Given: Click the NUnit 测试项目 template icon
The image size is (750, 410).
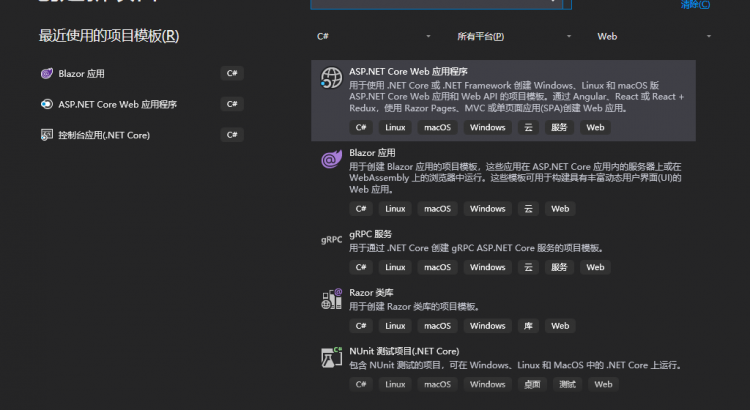Looking at the screenshot, I should pyautogui.click(x=331, y=357).
